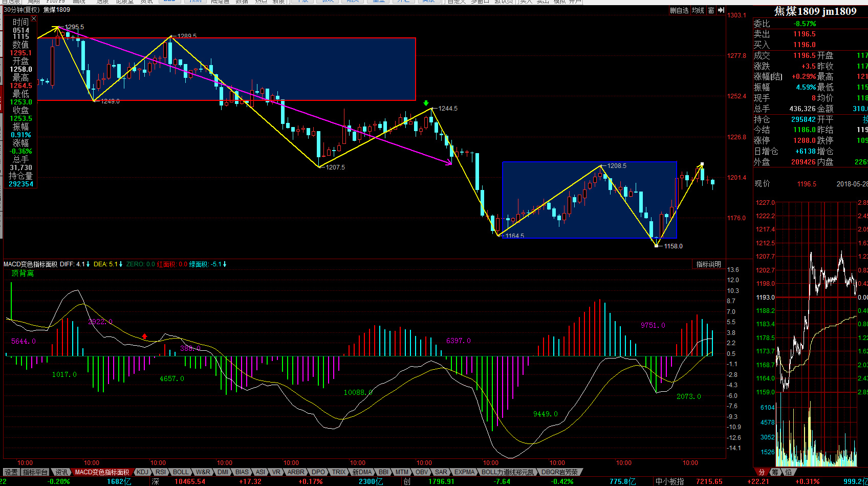Switch to the ASI indicator tab
Viewport: 868px width, 486px height.
tap(261, 472)
